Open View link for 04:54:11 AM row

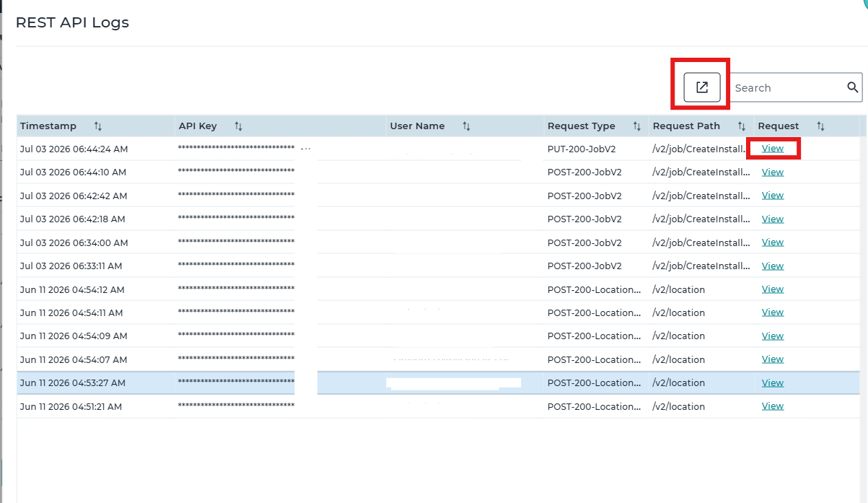[773, 312]
